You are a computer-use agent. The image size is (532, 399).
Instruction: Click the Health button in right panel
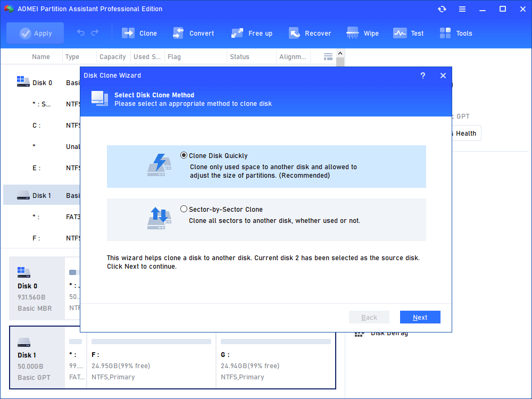point(465,134)
